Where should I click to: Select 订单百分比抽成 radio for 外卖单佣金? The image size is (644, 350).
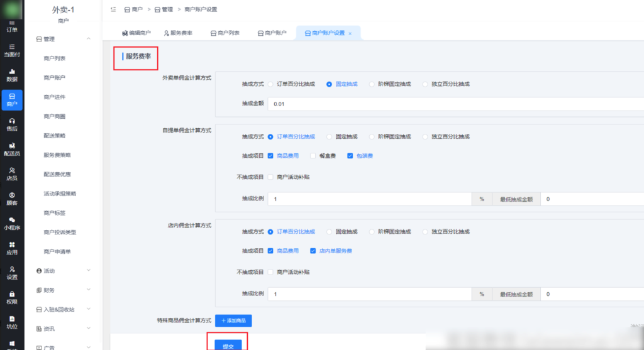click(270, 84)
